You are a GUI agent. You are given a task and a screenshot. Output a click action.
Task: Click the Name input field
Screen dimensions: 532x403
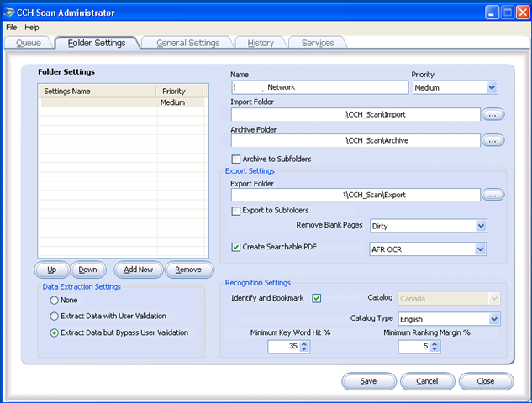tap(320, 87)
